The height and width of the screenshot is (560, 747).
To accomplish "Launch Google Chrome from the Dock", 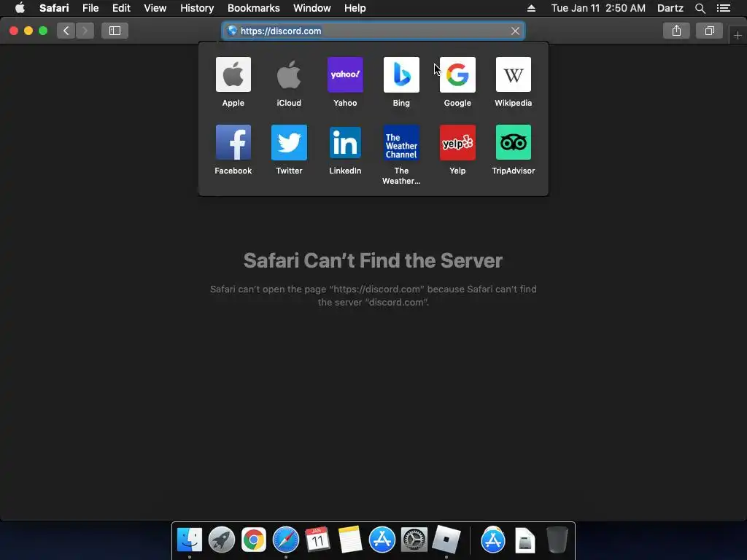I will tap(253, 540).
